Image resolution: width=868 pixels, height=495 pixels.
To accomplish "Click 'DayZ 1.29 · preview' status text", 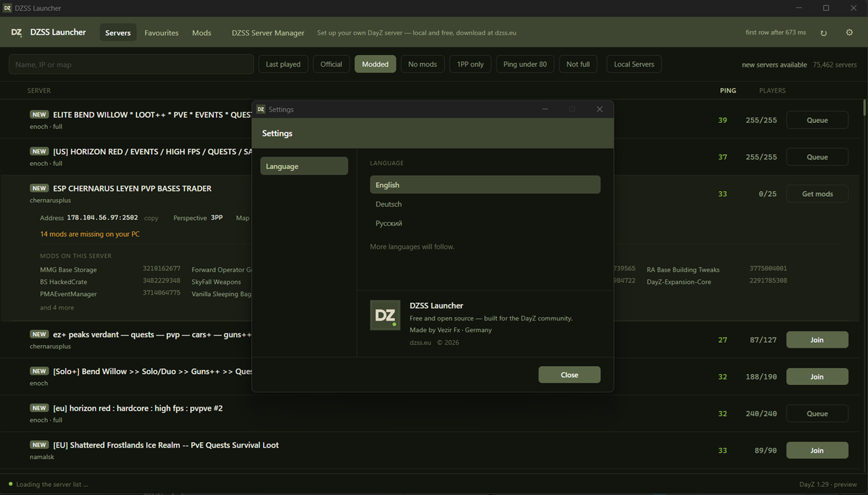I will 828,485.
